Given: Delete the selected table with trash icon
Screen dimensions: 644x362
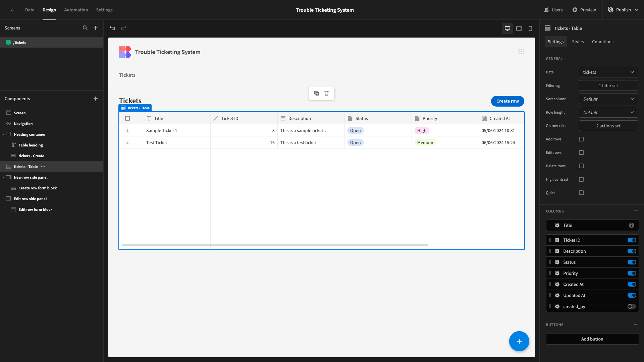Looking at the screenshot, I should 327,93.
